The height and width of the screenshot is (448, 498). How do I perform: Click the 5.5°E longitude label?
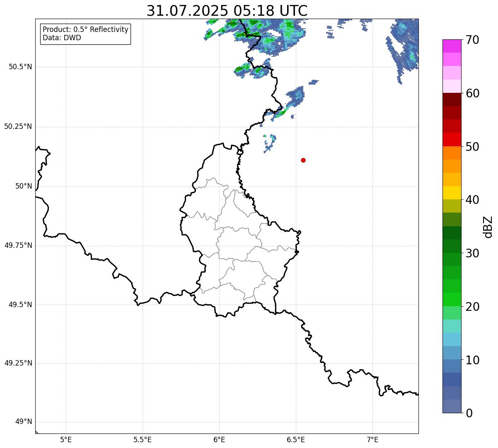pos(143,440)
